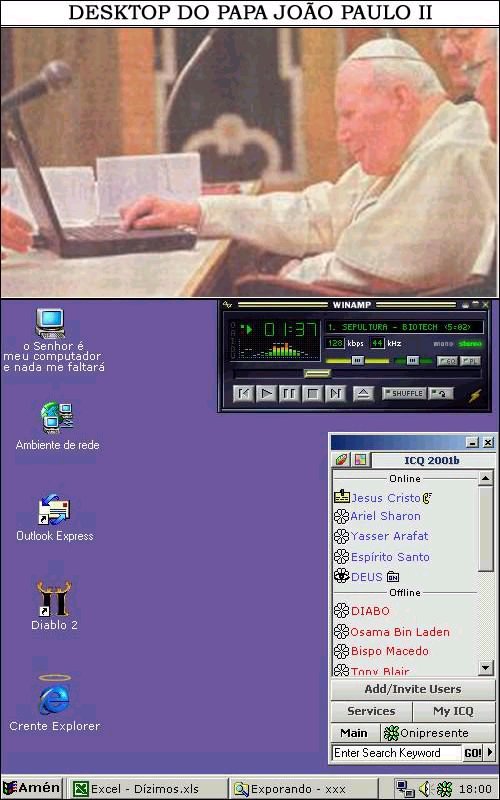Open the My ICQ button

tap(454, 711)
